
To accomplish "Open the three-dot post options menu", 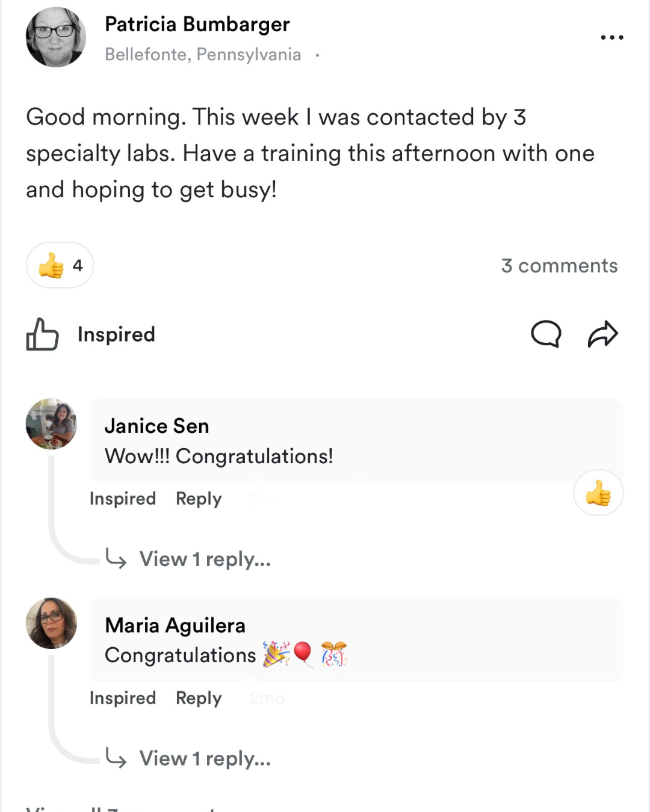I will (x=611, y=37).
